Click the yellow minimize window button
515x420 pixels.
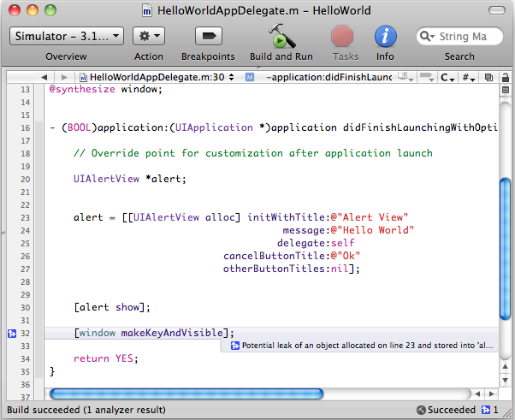click(x=33, y=10)
